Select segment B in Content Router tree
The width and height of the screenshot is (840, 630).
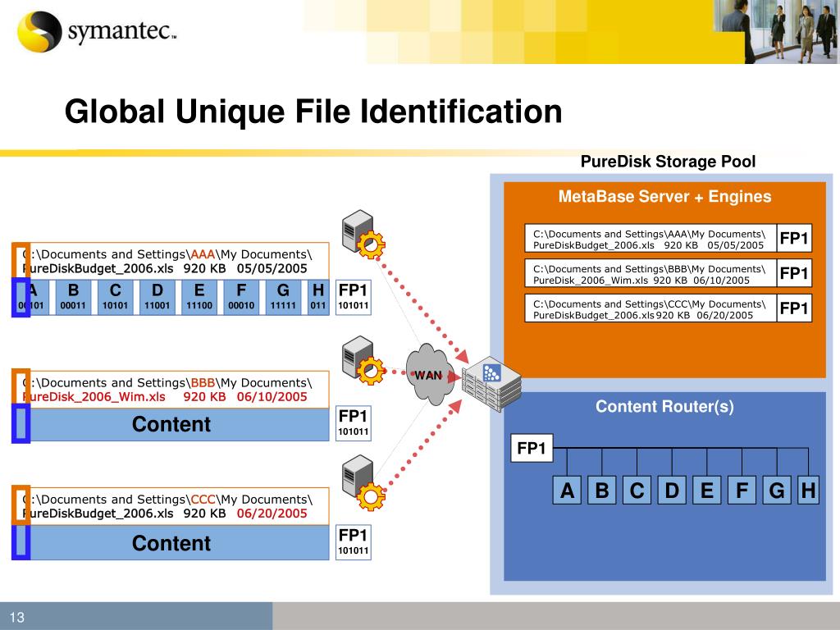pos(601,491)
